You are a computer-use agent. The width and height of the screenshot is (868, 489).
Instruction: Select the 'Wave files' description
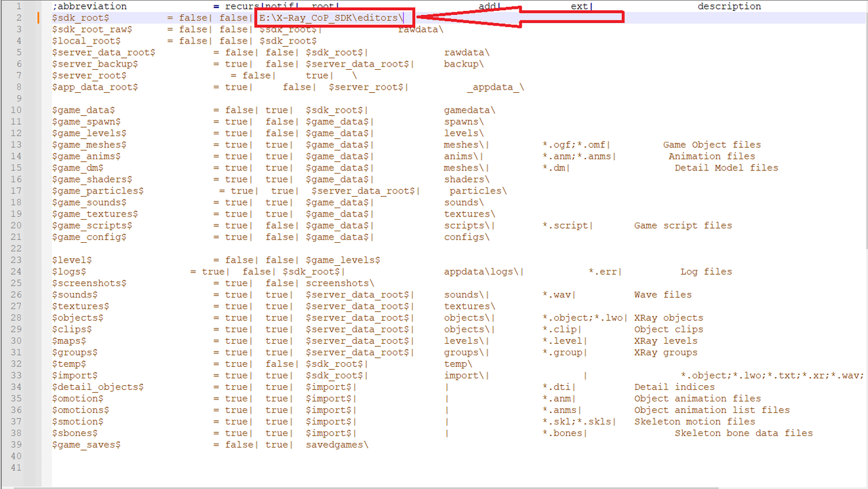pyautogui.click(x=663, y=294)
